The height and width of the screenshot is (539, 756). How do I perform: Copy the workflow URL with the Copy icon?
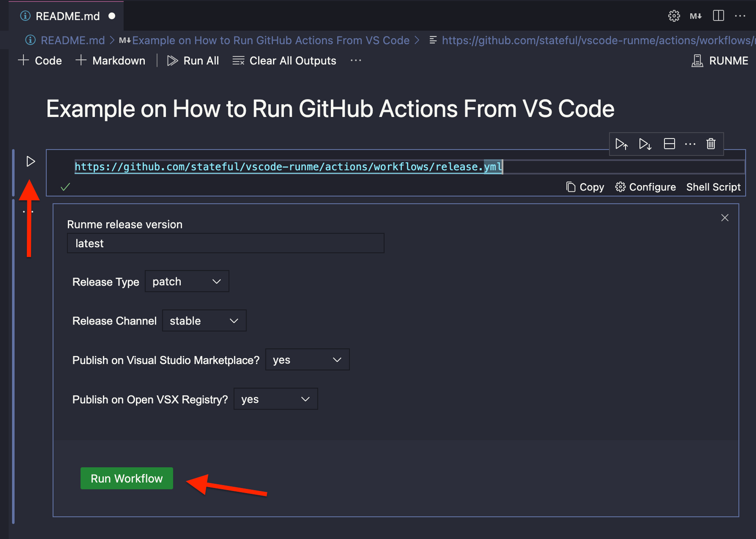tap(585, 187)
